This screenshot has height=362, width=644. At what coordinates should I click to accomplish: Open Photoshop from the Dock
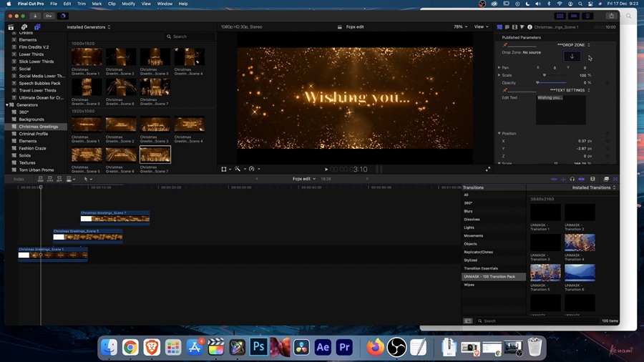coord(258,347)
